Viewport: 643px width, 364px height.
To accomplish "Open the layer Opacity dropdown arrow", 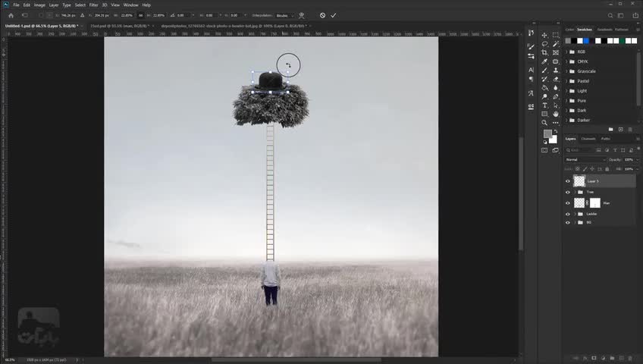I will coord(637,159).
